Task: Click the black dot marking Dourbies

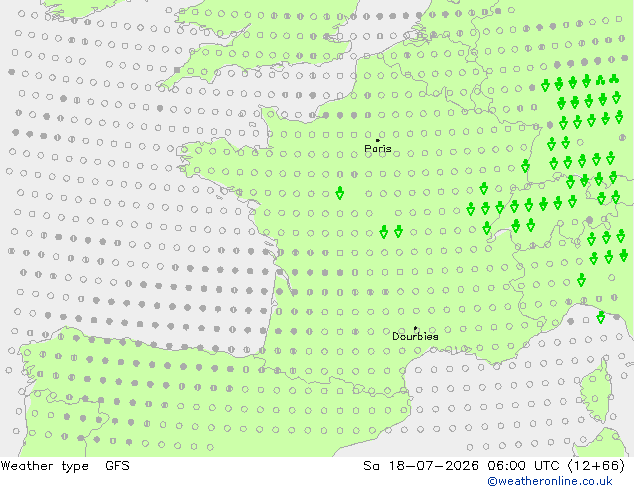Action: click(415, 328)
